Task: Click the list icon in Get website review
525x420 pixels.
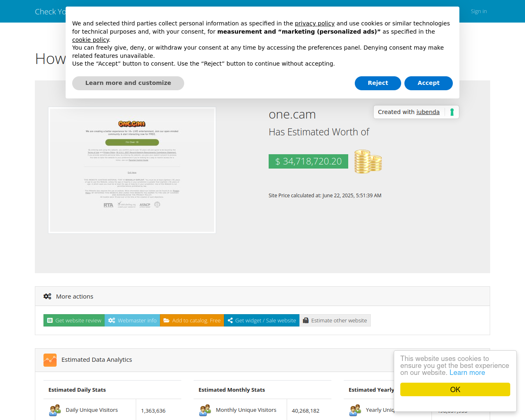Action: (50, 320)
